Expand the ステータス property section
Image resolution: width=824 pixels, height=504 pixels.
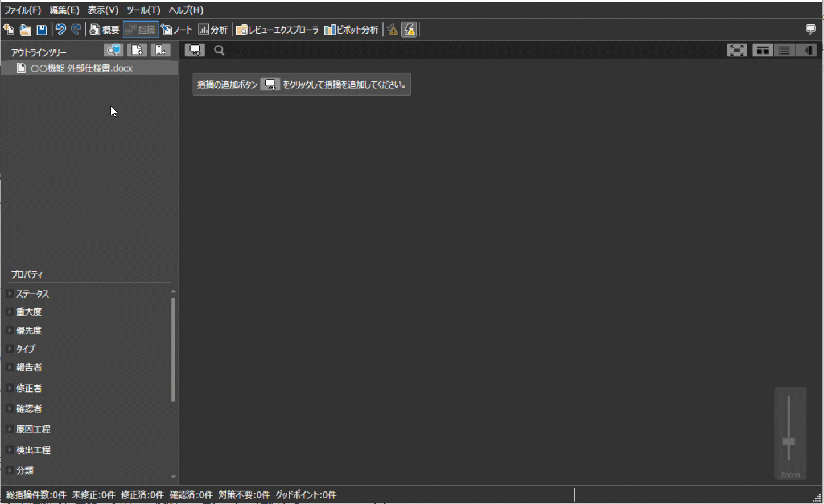[x=10, y=294]
